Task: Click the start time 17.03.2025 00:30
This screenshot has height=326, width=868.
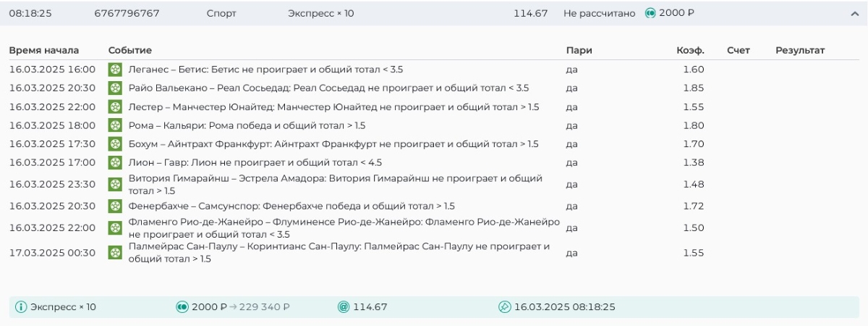Action: (52, 253)
